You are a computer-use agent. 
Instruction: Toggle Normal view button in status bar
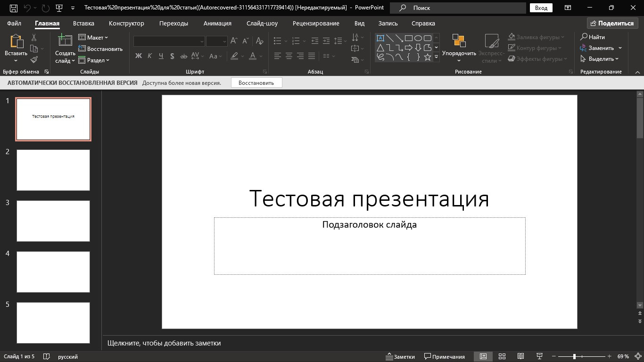pyautogui.click(x=483, y=356)
